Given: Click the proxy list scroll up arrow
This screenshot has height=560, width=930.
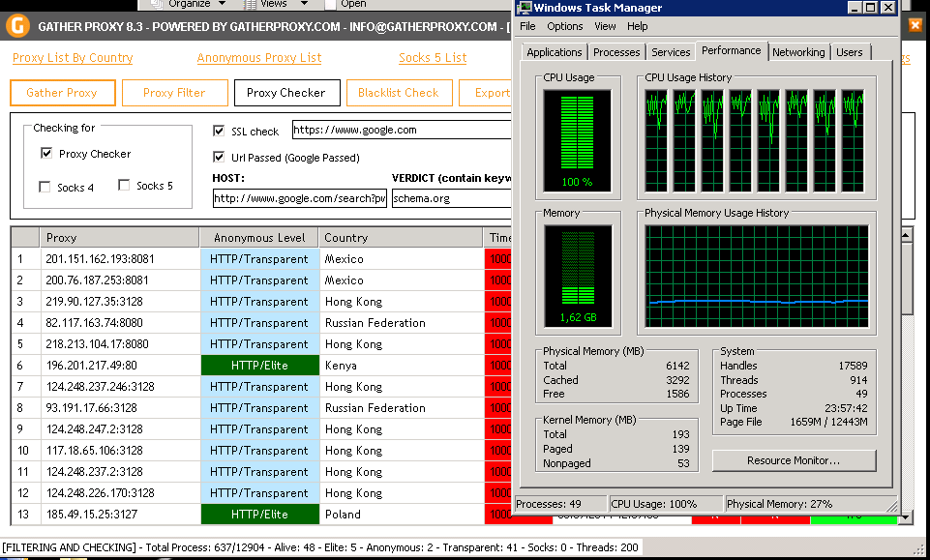Looking at the screenshot, I should coord(906,236).
